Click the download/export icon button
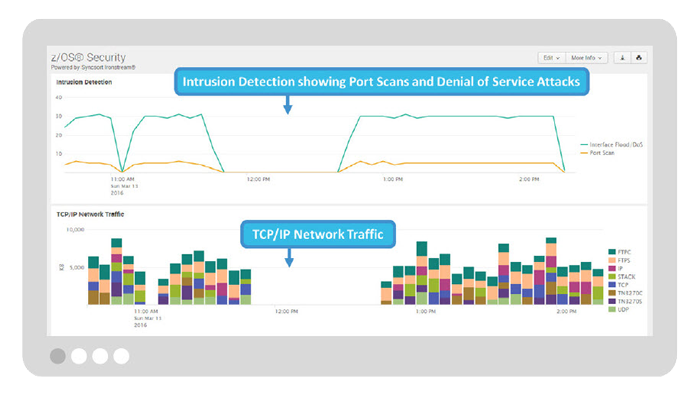 (622, 58)
